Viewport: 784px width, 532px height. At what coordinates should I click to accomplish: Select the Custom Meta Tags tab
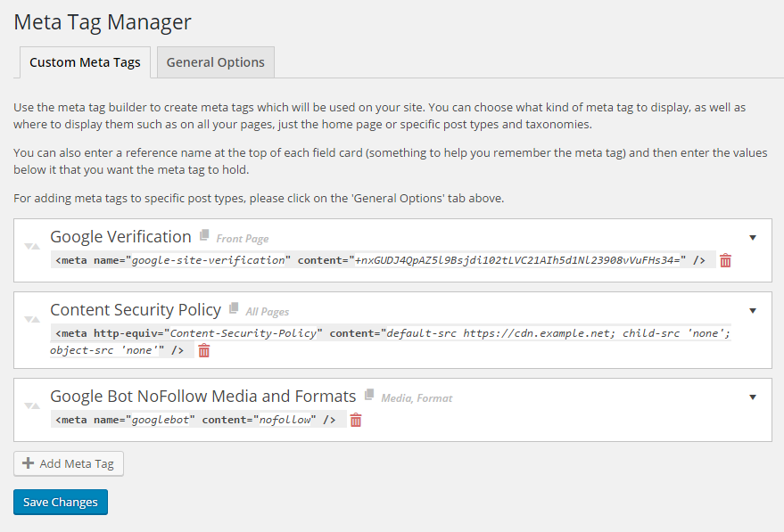click(x=85, y=62)
